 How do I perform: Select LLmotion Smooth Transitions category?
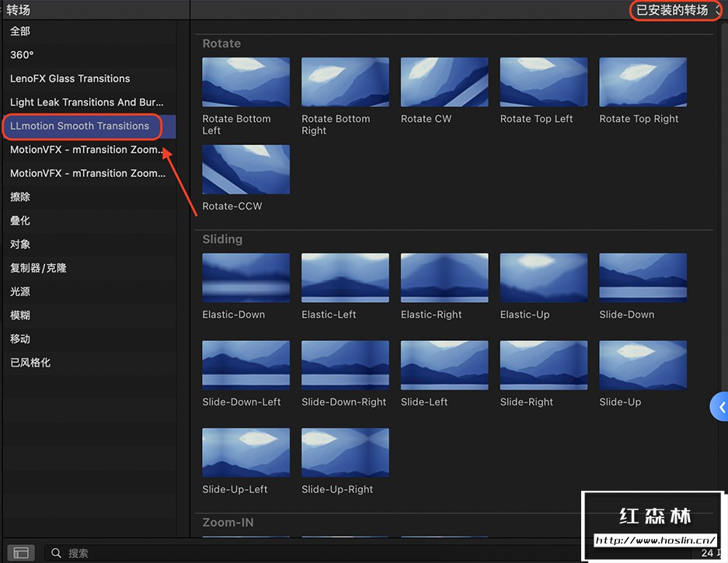point(79,126)
